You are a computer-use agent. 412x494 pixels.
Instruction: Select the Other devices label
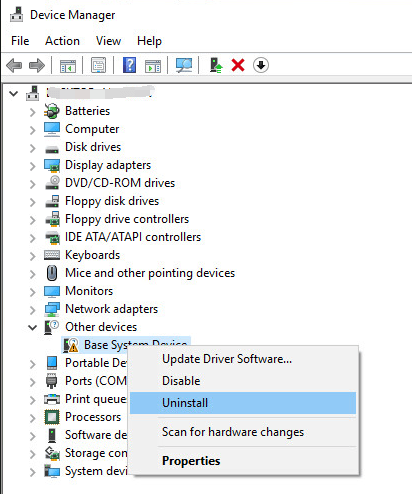(101, 327)
